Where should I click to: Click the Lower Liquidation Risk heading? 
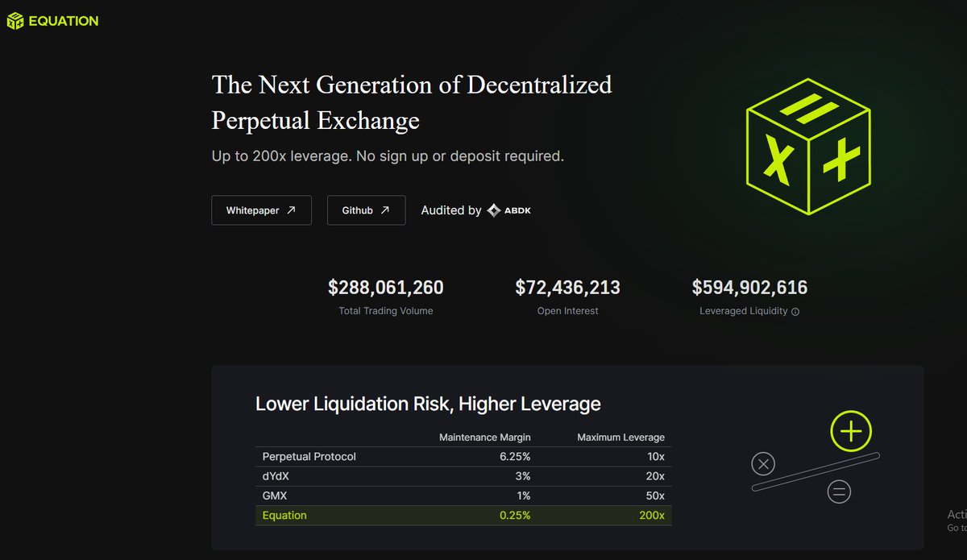[428, 404]
